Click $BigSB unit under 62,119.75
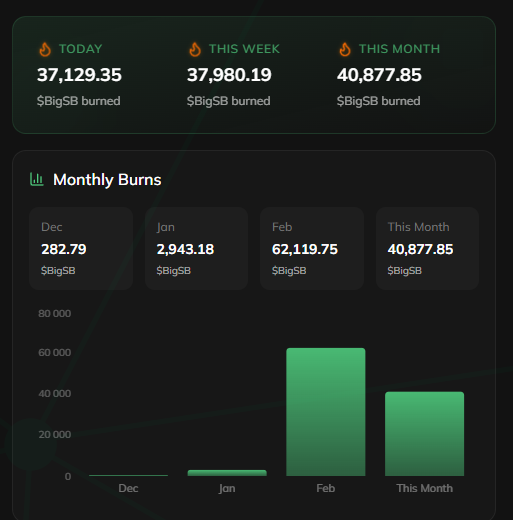The height and width of the screenshot is (520, 513). coord(289,270)
